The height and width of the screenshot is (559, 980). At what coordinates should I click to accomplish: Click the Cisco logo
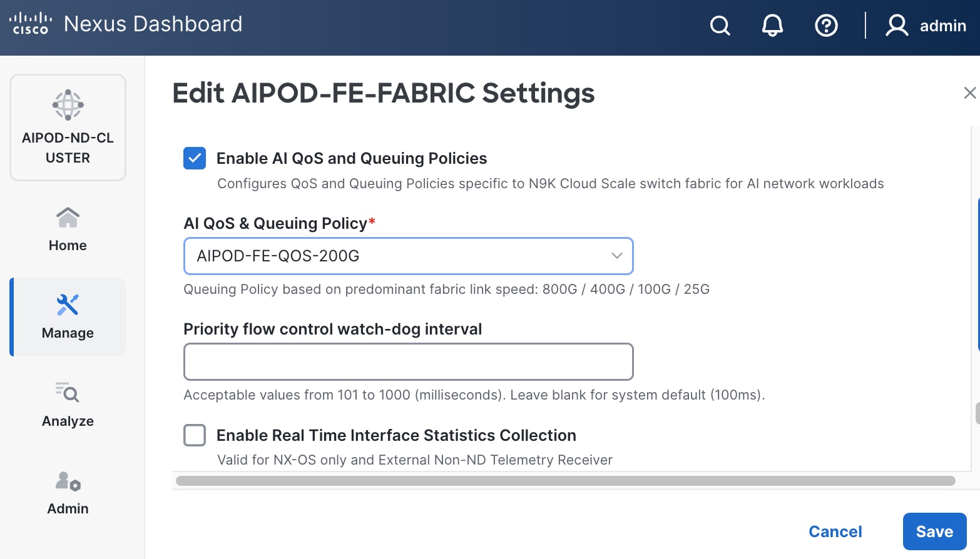coord(30,24)
